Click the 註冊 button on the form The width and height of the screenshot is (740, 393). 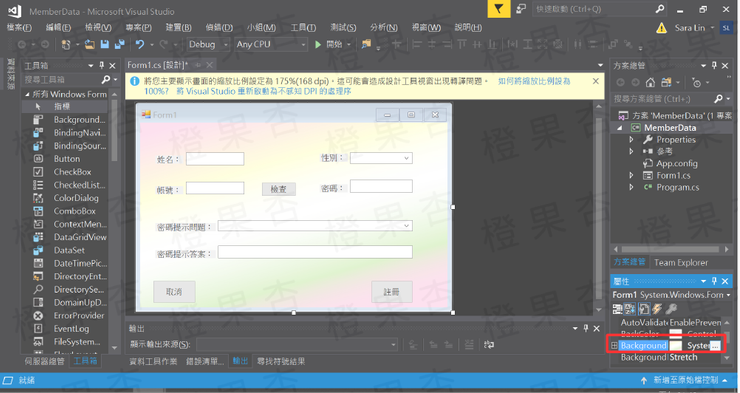[x=391, y=292]
